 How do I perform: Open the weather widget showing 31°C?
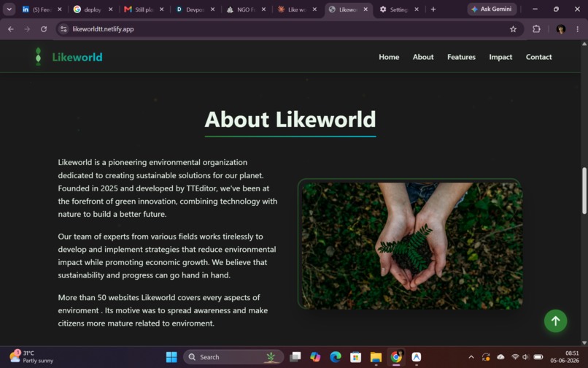point(31,357)
